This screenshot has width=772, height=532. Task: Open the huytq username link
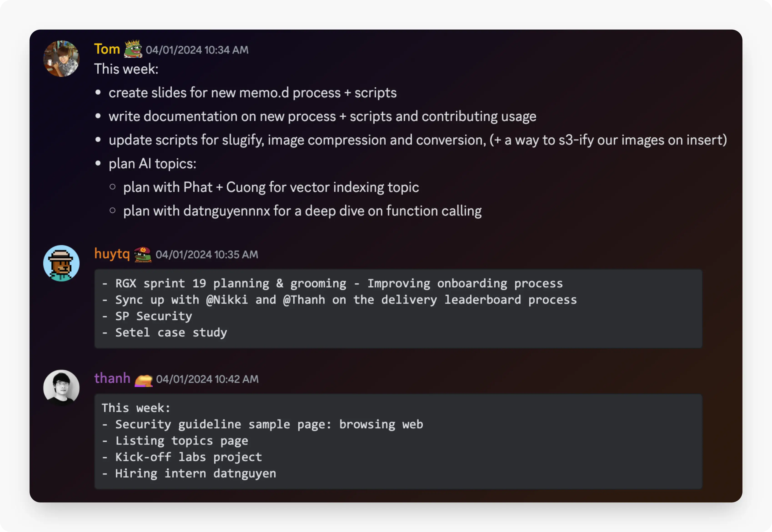[x=112, y=254]
